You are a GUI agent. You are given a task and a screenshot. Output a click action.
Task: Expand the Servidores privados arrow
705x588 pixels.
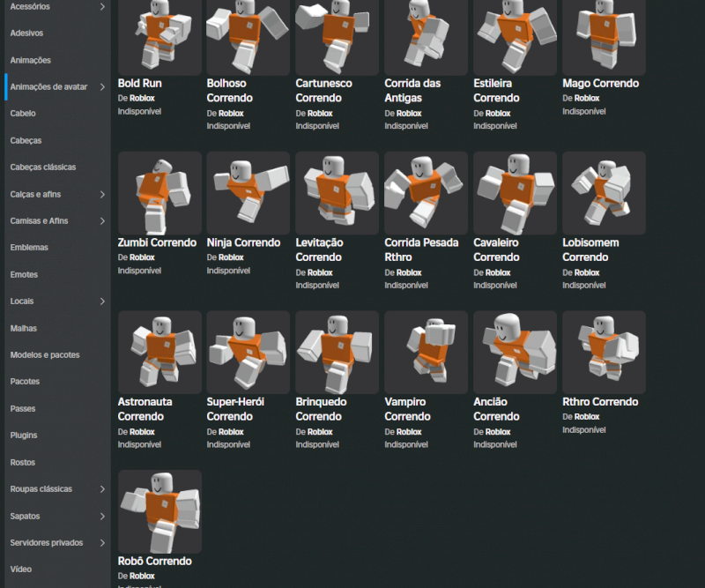click(x=102, y=543)
